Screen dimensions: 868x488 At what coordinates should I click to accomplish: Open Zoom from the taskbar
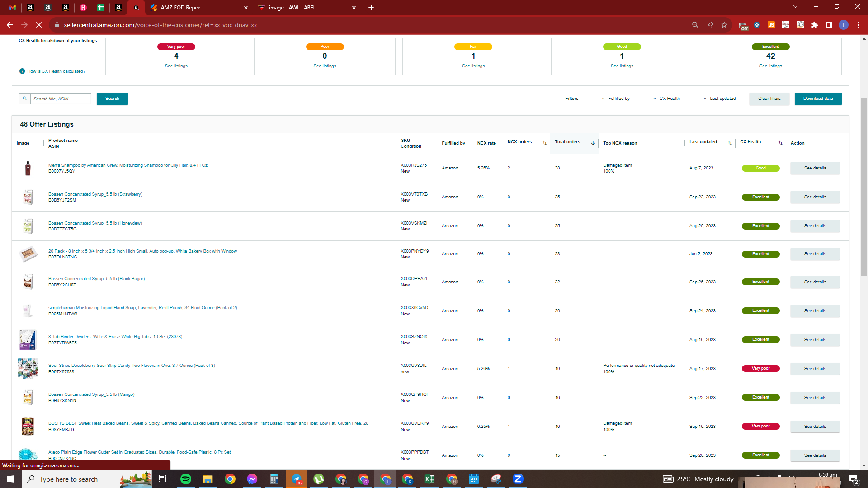pyautogui.click(x=518, y=479)
